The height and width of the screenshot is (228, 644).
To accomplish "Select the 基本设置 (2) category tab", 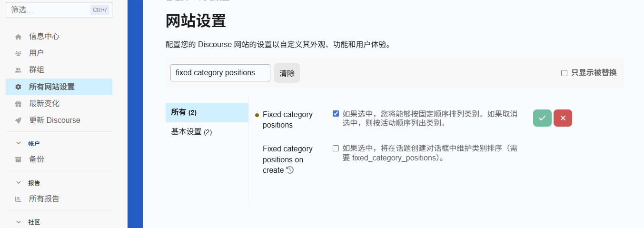I will point(207,132).
